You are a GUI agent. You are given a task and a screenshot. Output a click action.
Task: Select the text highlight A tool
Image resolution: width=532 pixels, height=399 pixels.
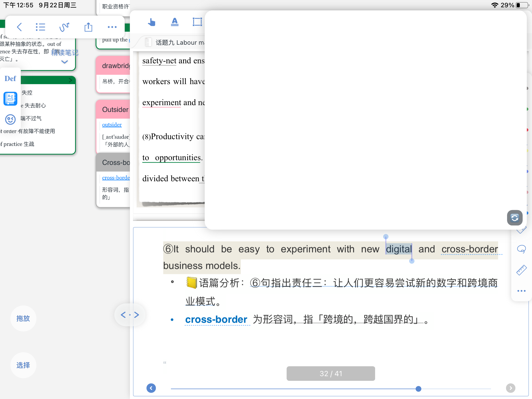(x=175, y=22)
